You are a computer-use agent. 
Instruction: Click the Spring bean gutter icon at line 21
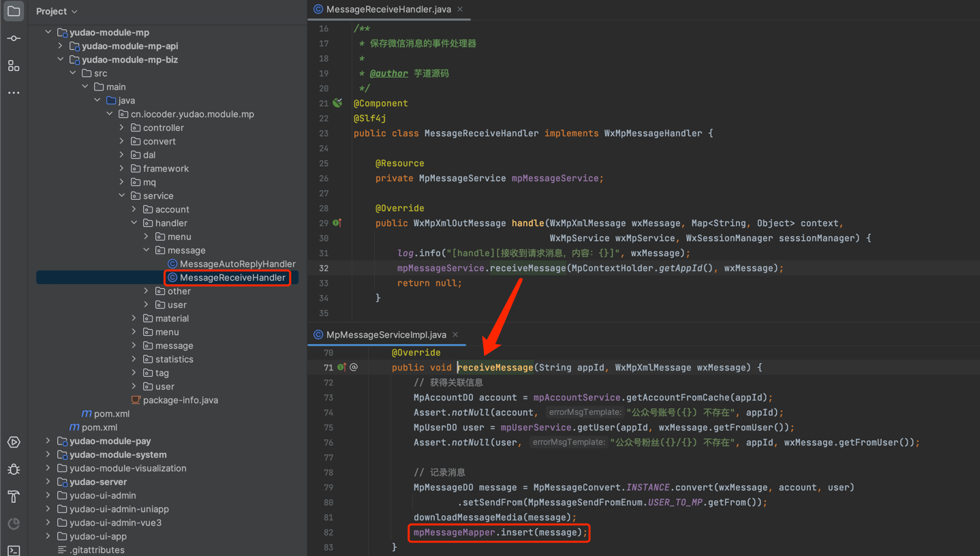[337, 104]
